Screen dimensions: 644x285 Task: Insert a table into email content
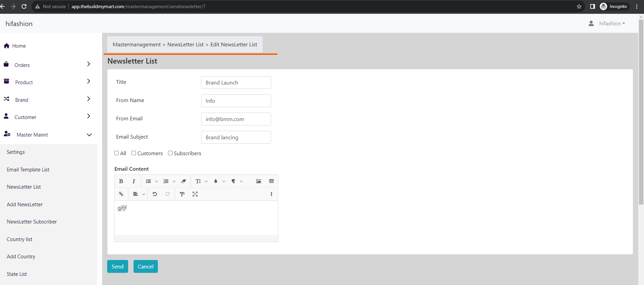[x=271, y=181]
